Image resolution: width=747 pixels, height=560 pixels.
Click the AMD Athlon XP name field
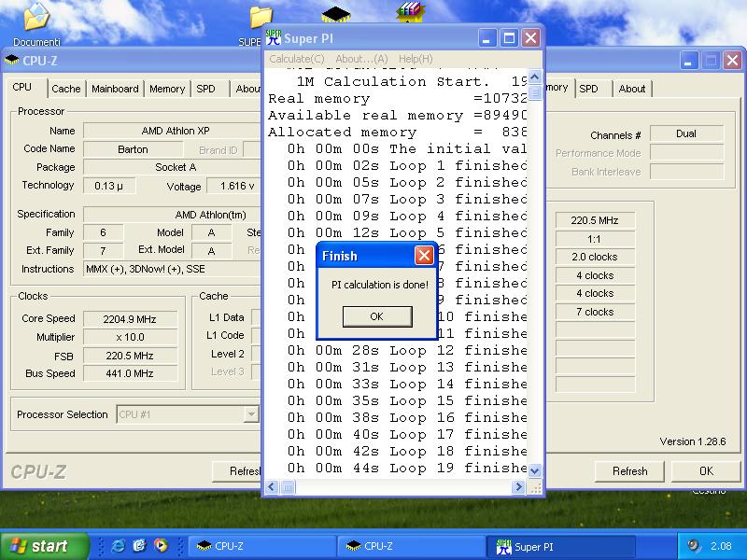click(173, 131)
